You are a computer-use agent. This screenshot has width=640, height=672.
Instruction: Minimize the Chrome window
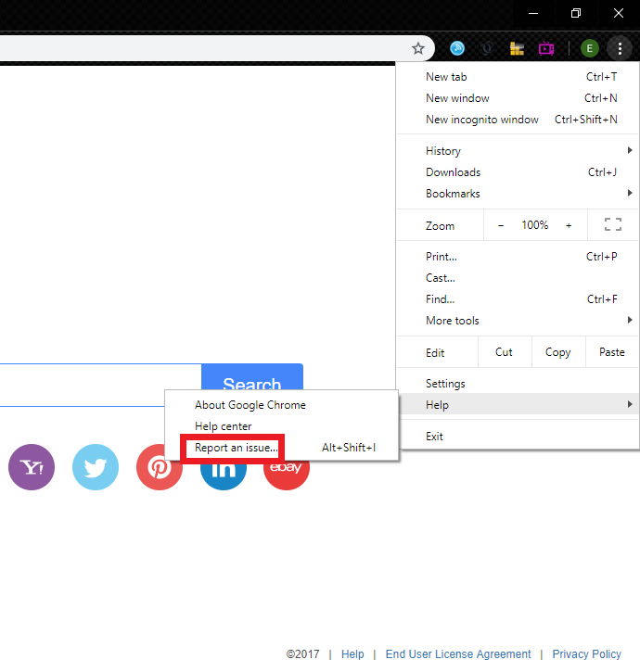[x=533, y=14]
